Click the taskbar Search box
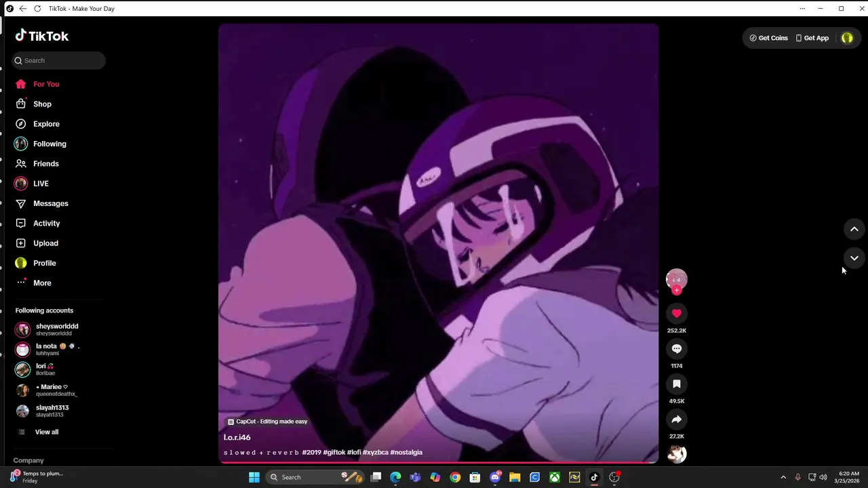Image resolution: width=868 pixels, height=488 pixels. [315, 477]
